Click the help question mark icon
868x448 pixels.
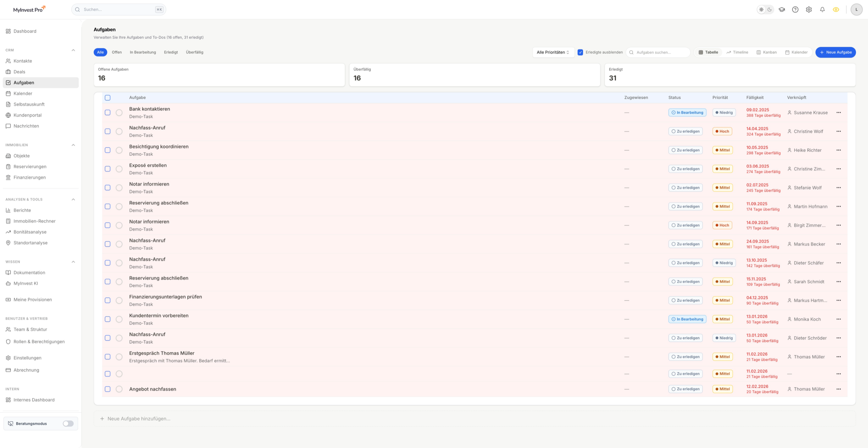[795, 10]
